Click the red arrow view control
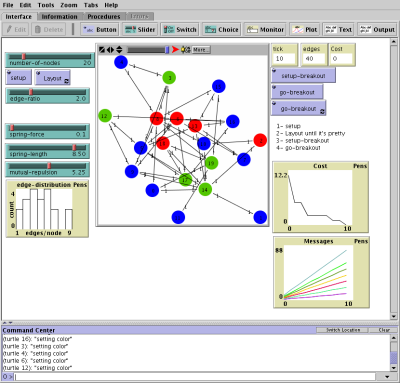Screen dimensions: 400x383 pyautogui.click(x=175, y=50)
